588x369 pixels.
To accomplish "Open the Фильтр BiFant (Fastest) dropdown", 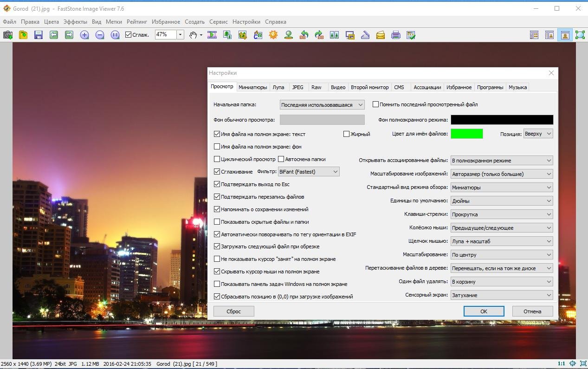I will [x=309, y=172].
